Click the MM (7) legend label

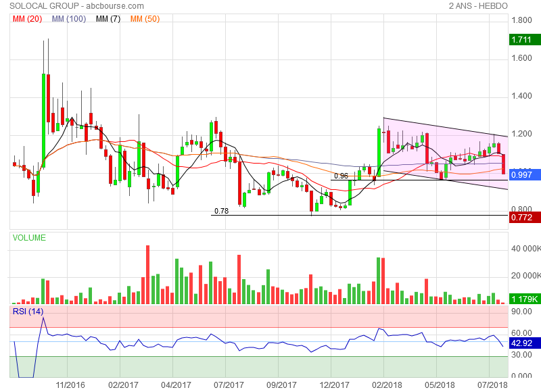click(108, 19)
